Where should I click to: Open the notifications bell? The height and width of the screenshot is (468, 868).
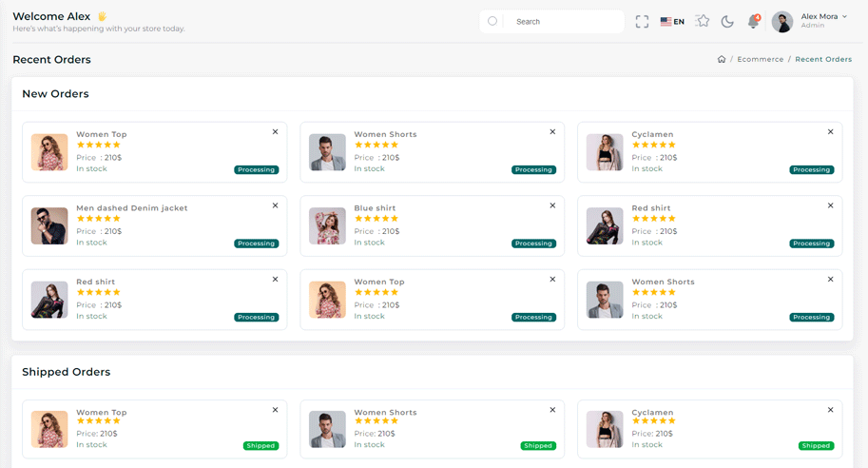tap(753, 22)
